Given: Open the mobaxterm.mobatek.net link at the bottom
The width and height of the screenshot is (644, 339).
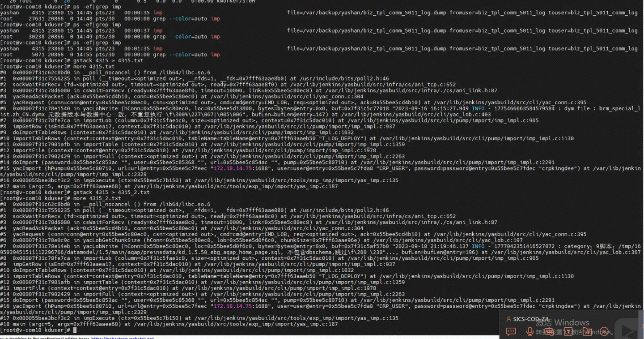Looking at the screenshot, I should pyautogui.click(x=123, y=338).
